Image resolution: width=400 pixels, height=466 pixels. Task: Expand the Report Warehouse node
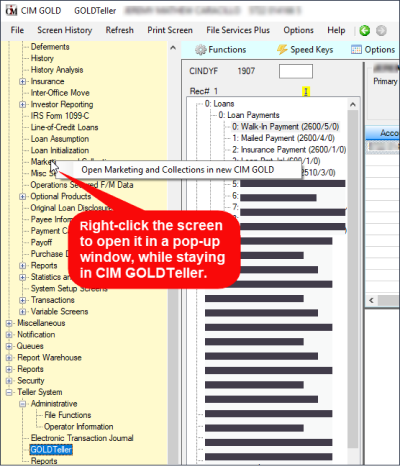(9, 358)
